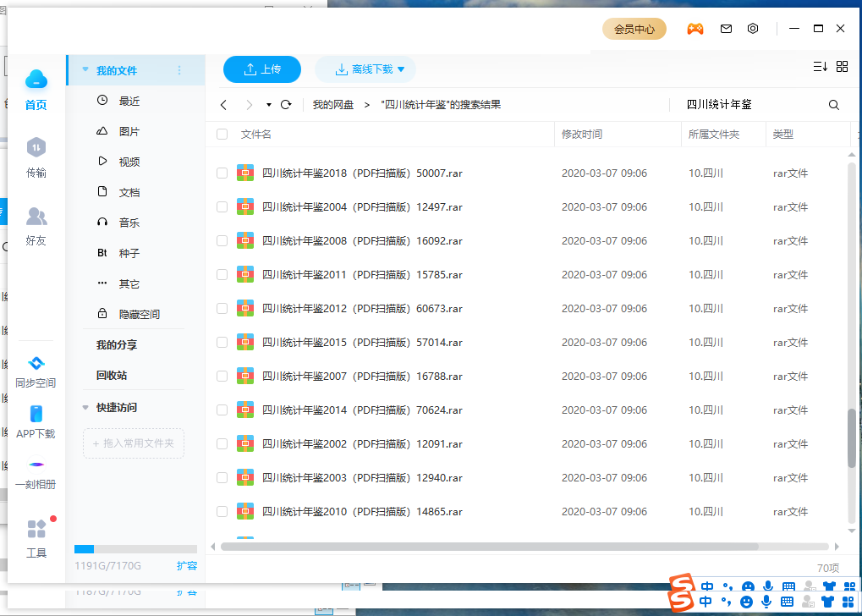
Task: Check the box for 四川统计年鉴2014
Action: (x=222, y=410)
